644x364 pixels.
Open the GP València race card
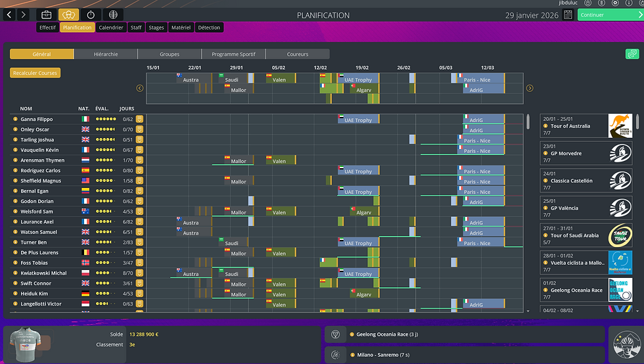[586, 208]
